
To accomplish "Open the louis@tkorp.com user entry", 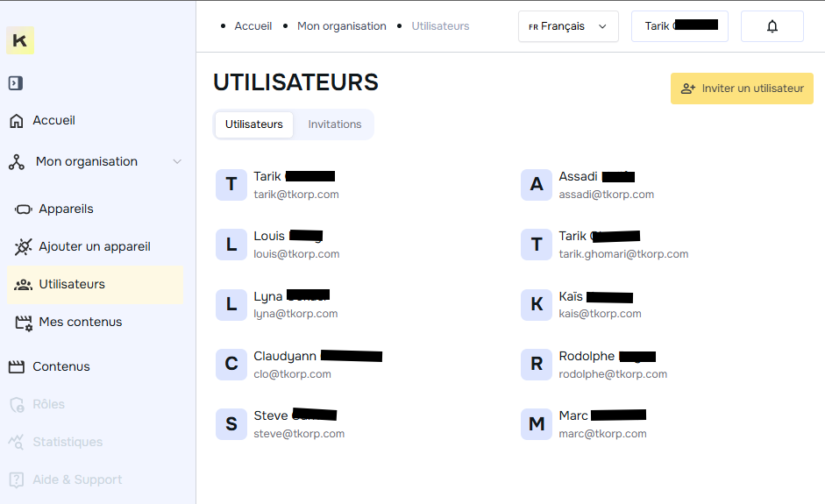I will point(296,253).
